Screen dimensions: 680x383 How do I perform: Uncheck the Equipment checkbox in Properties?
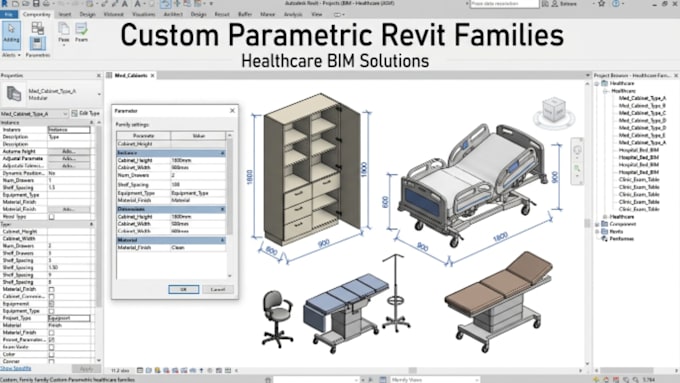click(52, 304)
